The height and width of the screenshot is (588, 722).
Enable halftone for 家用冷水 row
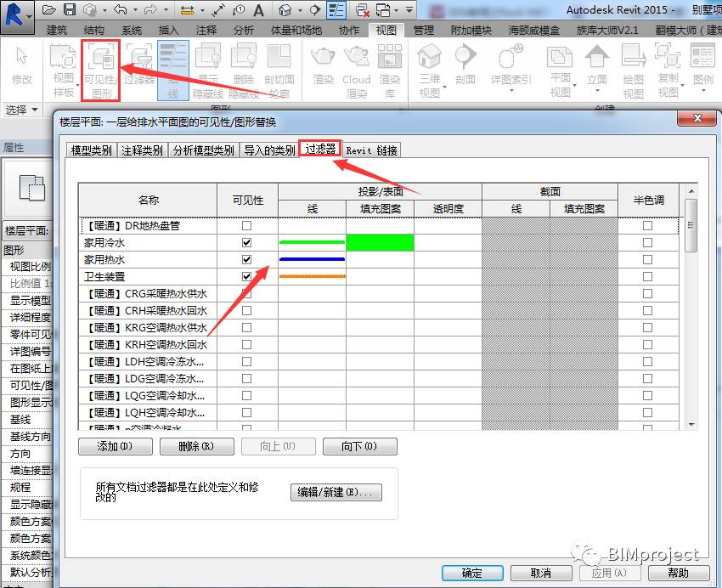click(x=647, y=243)
